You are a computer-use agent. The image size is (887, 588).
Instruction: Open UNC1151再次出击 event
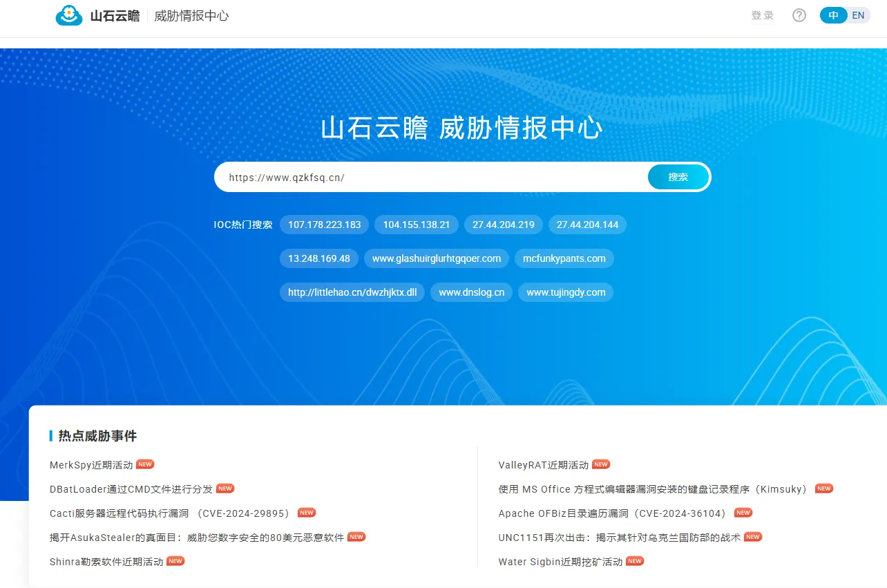coord(620,537)
